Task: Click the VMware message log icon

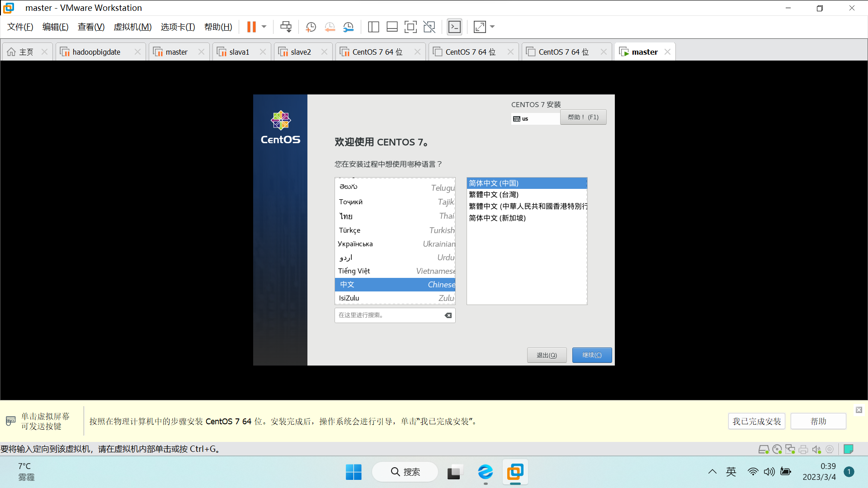Action: pos(849,449)
